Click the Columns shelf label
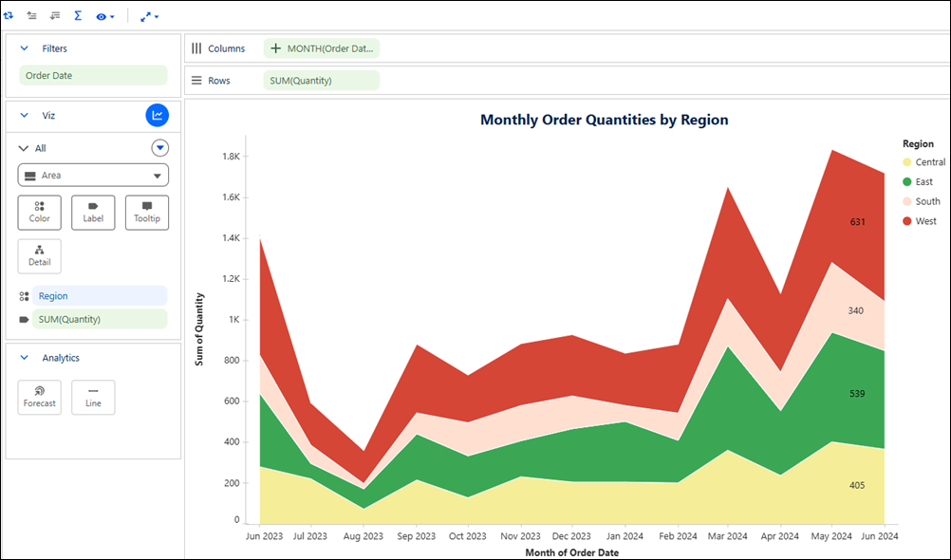951x560 pixels. [226, 48]
